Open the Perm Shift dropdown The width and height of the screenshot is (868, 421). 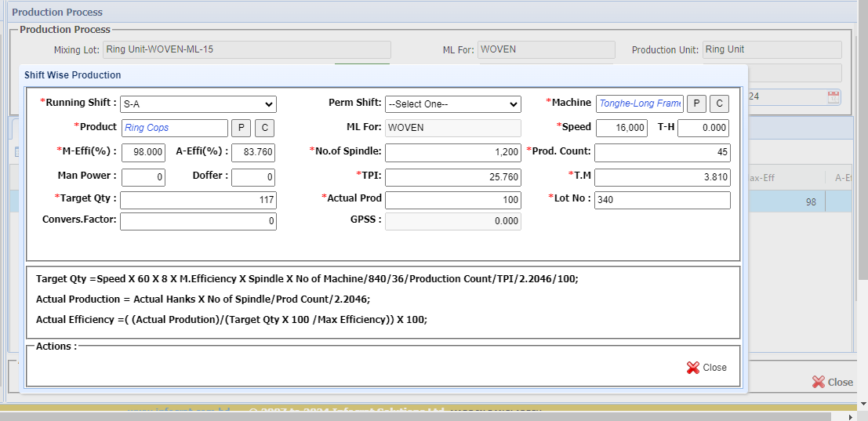453,104
